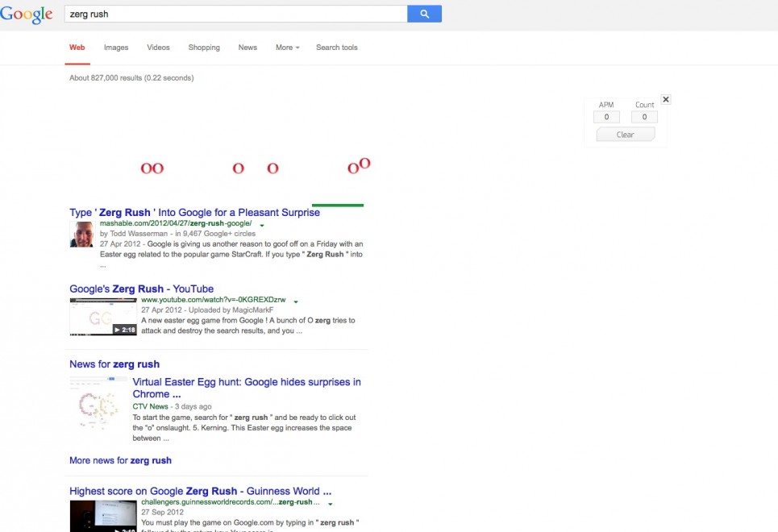This screenshot has height=532, width=778.
Task: Click the 'CTV News' source label
Action: tap(150, 406)
